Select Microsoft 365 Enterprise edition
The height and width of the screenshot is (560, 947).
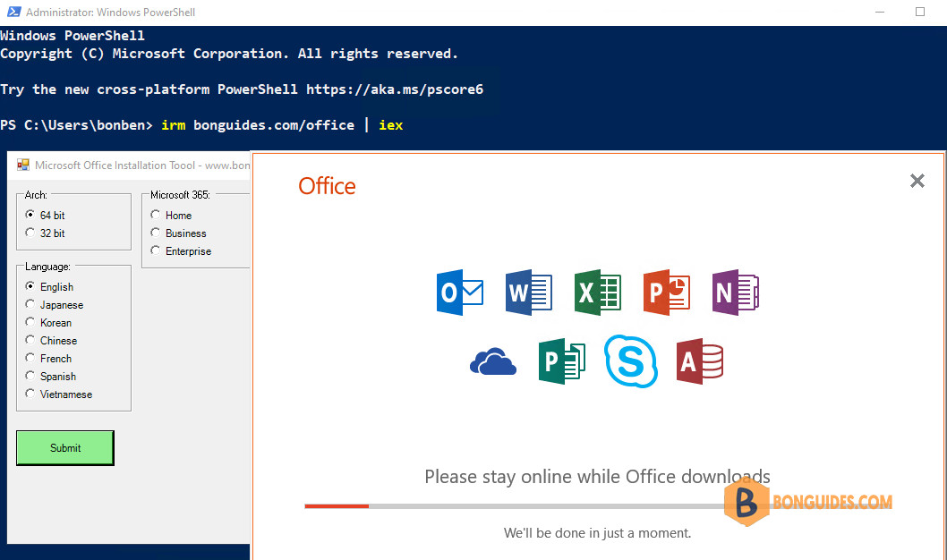(181, 251)
